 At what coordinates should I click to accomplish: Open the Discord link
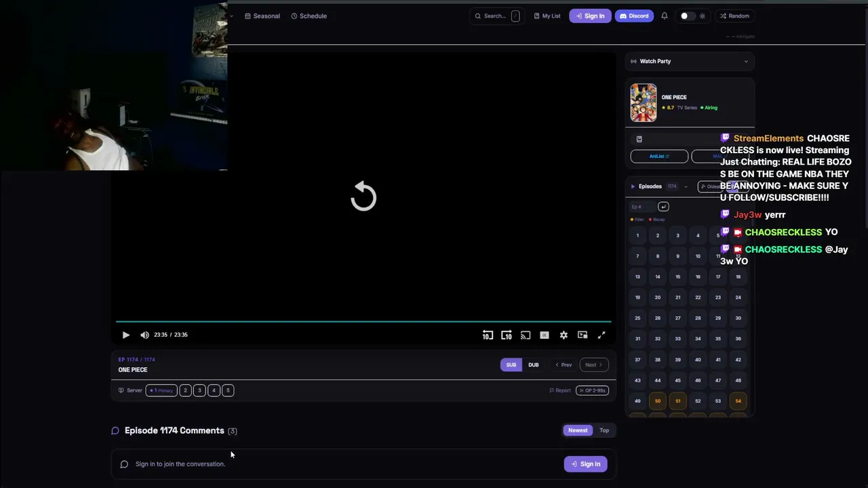(634, 16)
